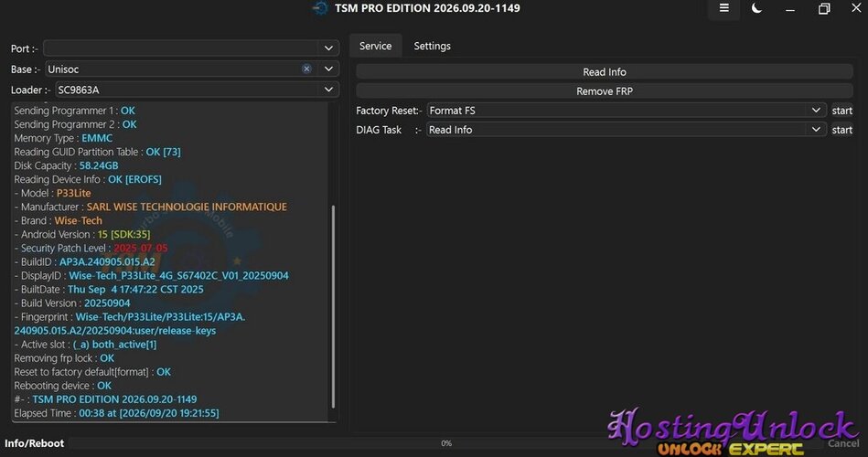
Task: Click the 0% progress bar
Action: point(446,443)
